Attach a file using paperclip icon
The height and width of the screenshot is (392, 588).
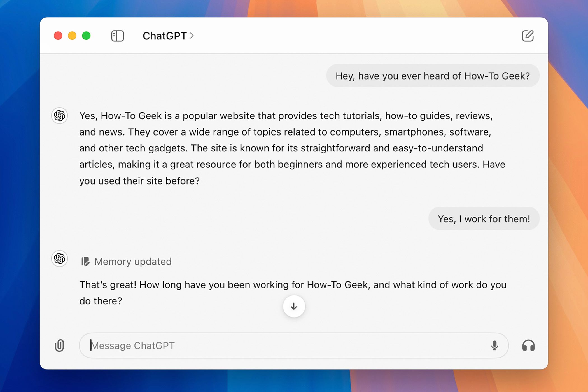[59, 346]
